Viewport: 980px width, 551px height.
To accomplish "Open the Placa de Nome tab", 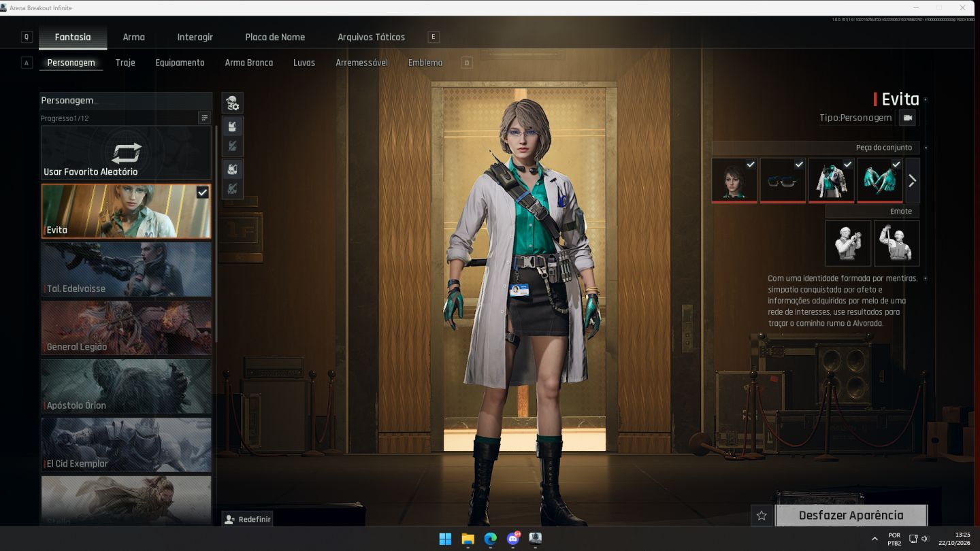I will point(275,37).
